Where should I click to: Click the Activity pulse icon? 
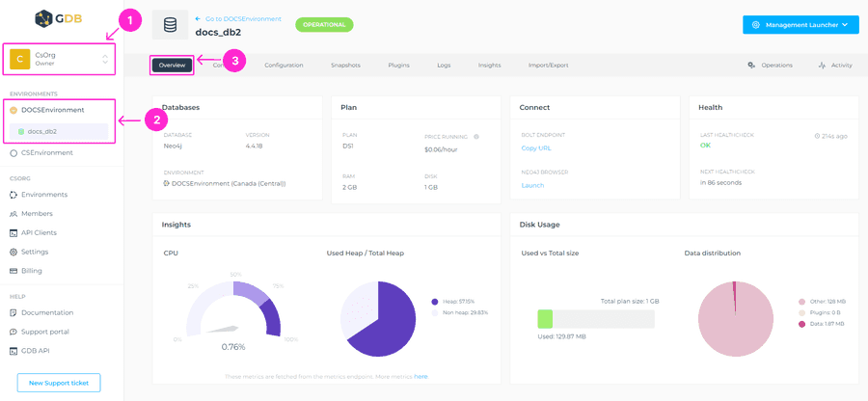coord(822,66)
